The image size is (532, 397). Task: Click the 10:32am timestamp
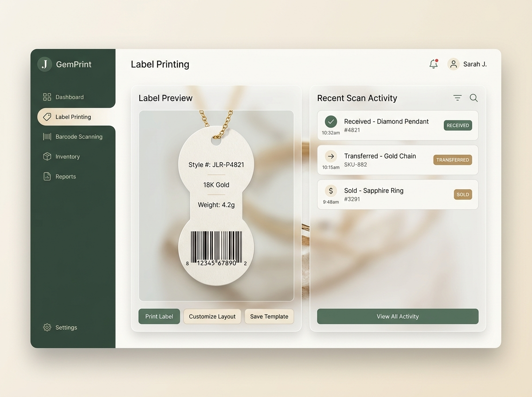[x=331, y=132]
